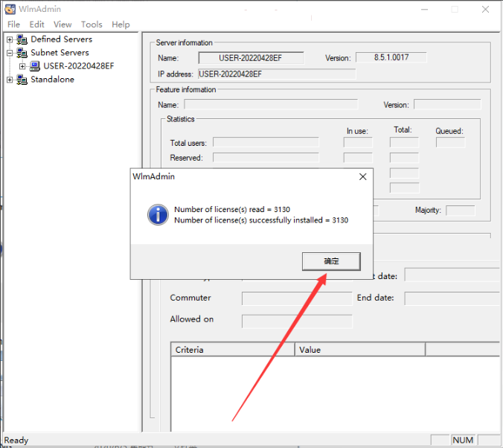
Task: Click 'Number of license(s) read = 3130' text
Action: coord(232,209)
